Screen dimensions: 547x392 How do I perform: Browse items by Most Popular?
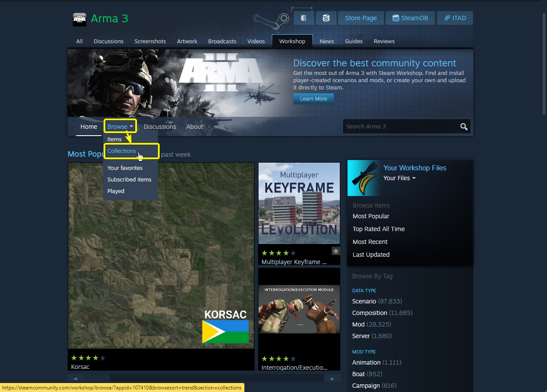(x=371, y=216)
